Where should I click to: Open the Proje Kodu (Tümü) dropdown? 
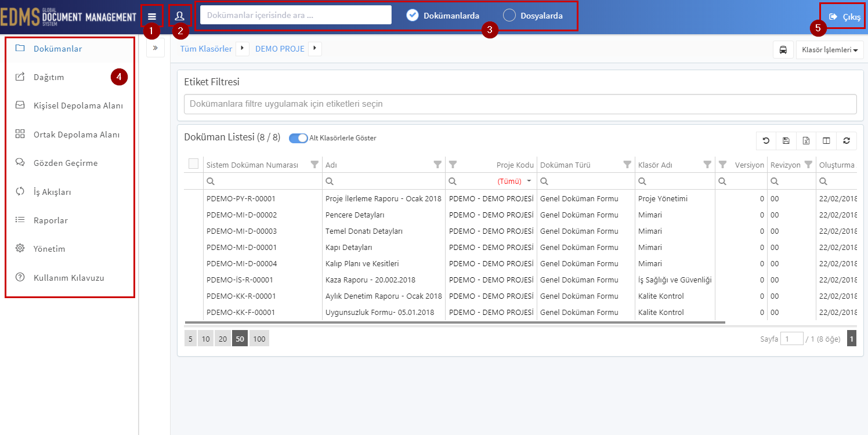click(x=529, y=181)
